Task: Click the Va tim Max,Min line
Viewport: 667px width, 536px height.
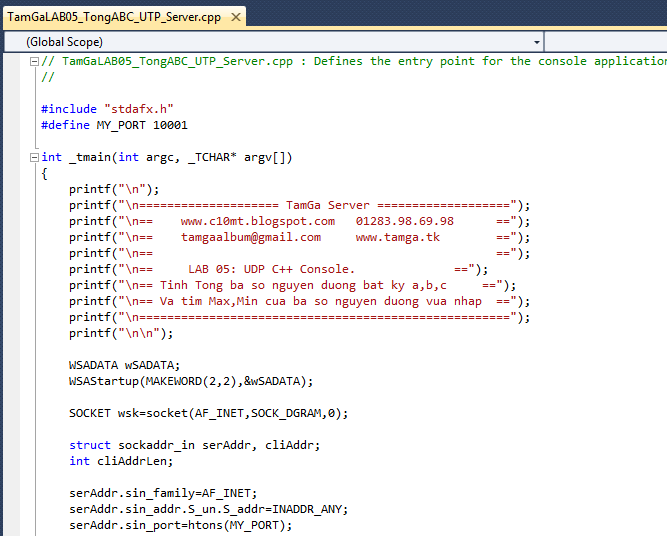Action: (x=299, y=302)
